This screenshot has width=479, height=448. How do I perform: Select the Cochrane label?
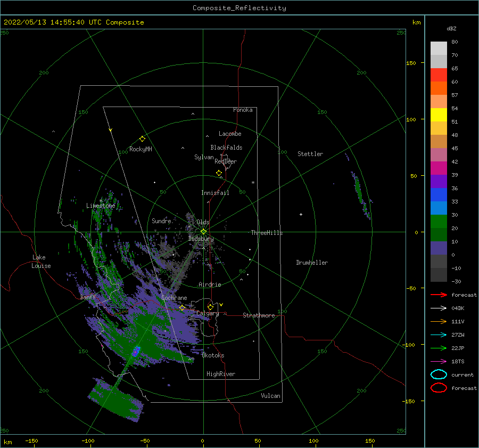coord(174,298)
